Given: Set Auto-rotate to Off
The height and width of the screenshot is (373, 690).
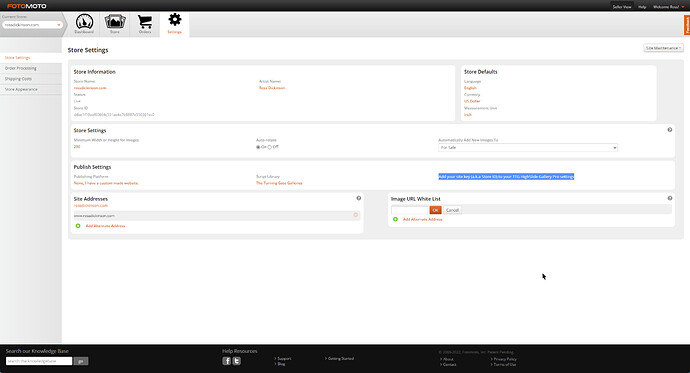Looking at the screenshot, I should [270, 147].
